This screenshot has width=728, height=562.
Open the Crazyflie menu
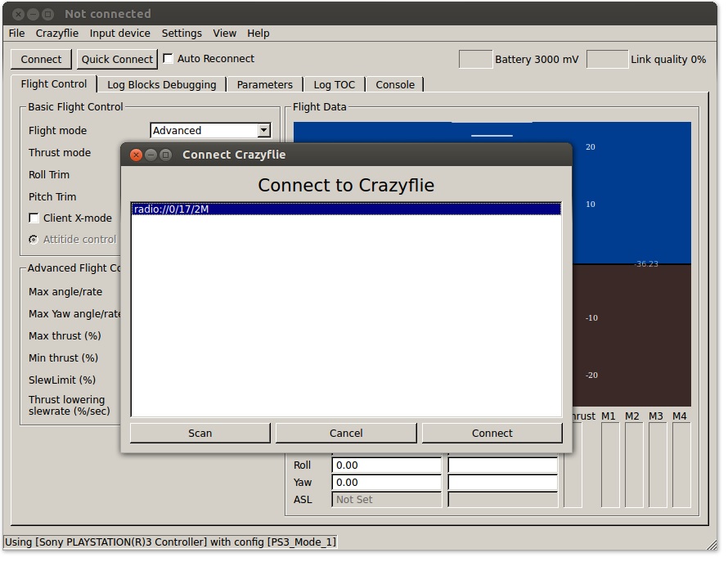coord(57,34)
